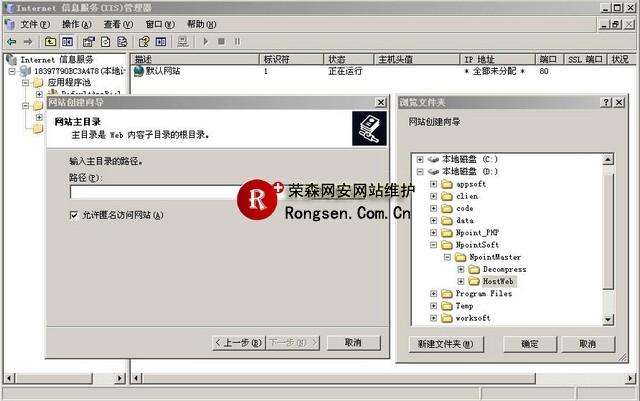
Task: Click the 上一步(B) button in wizard
Action: pos(239,342)
